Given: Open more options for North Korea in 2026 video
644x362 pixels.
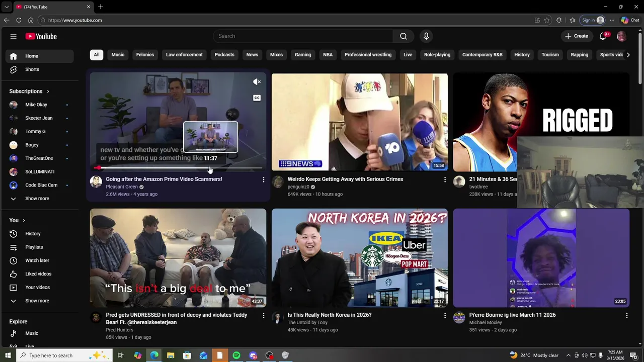Looking at the screenshot, I should point(445,315).
